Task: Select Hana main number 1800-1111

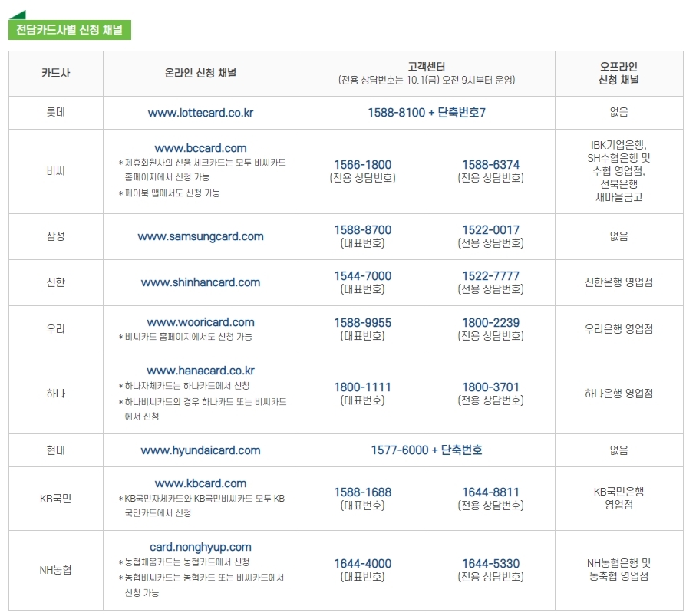Action: 363,387
